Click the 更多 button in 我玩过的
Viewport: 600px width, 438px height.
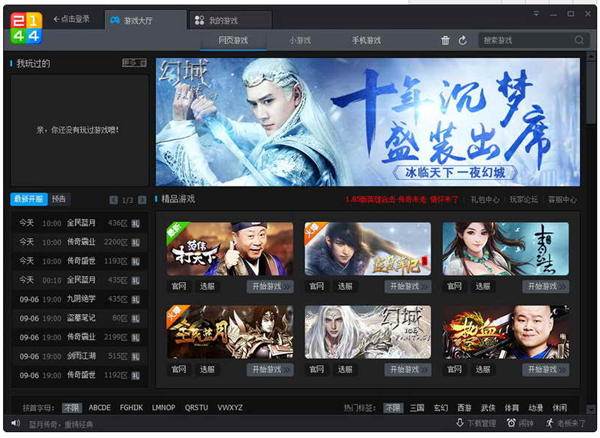pyautogui.click(x=134, y=63)
